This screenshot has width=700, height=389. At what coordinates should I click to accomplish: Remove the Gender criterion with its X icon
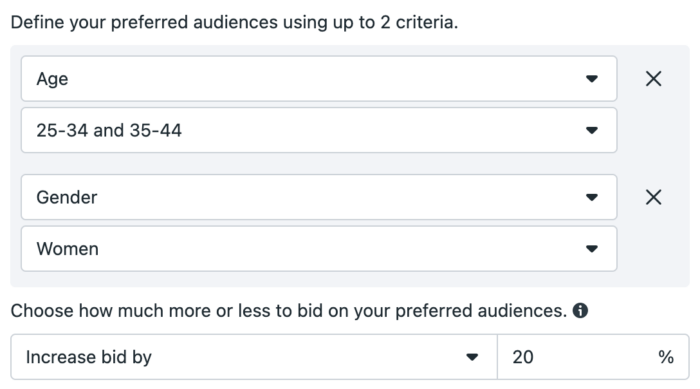click(x=653, y=197)
